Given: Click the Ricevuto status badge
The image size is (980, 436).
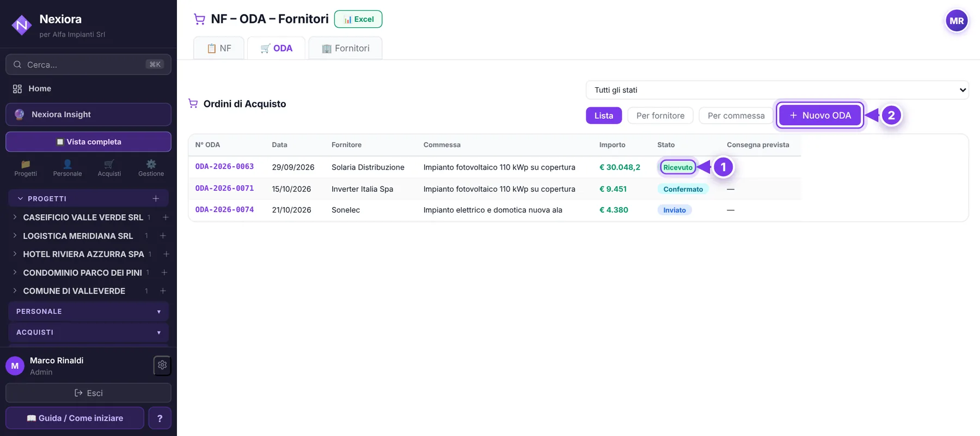Looking at the screenshot, I should (678, 167).
